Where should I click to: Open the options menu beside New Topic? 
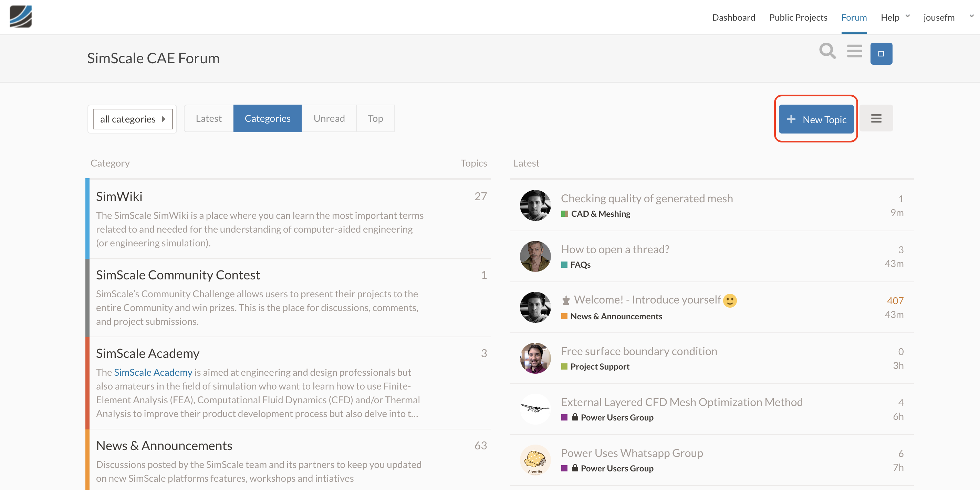pos(876,119)
